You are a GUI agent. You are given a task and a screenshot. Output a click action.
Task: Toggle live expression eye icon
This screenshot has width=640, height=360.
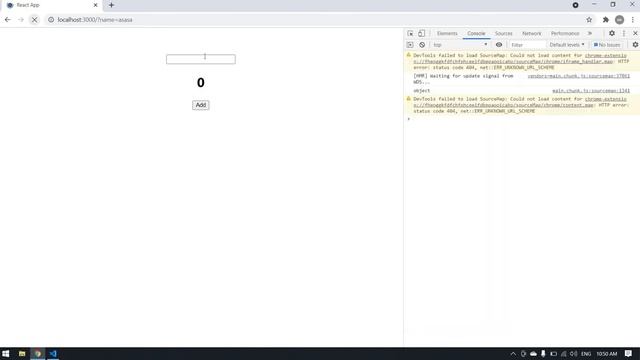[499, 45]
